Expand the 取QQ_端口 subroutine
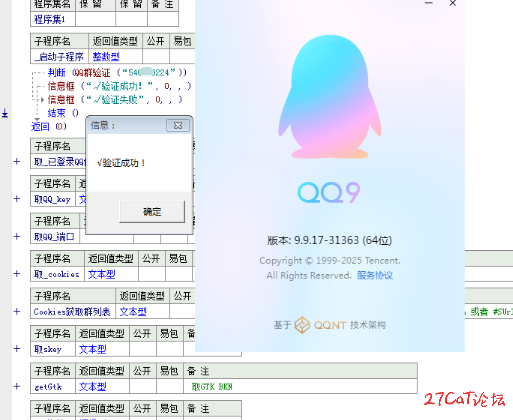The height and width of the screenshot is (420, 513). pyautogui.click(x=17, y=236)
